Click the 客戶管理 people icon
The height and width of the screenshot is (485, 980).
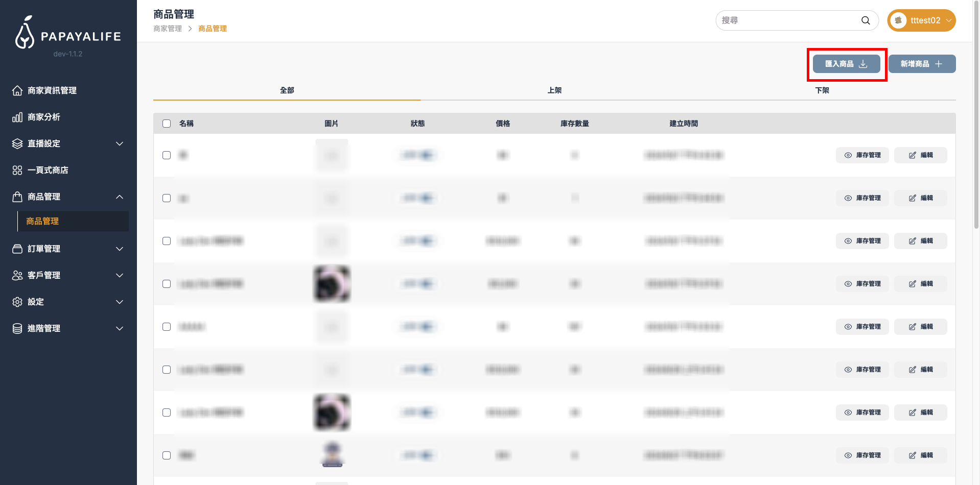pyautogui.click(x=17, y=275)
